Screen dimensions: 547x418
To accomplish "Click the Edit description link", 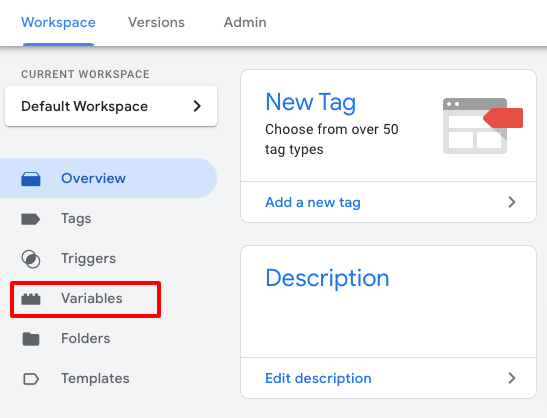I will (x=318, y=378).
